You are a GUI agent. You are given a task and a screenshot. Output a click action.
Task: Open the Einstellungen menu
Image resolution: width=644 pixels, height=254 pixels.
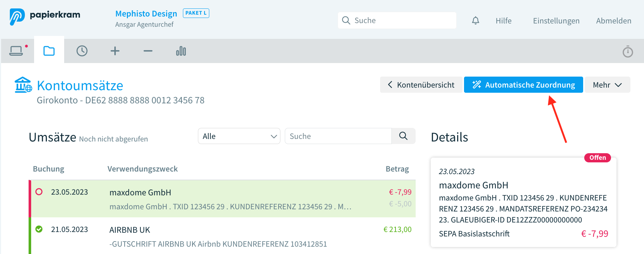tap(556, 21)
